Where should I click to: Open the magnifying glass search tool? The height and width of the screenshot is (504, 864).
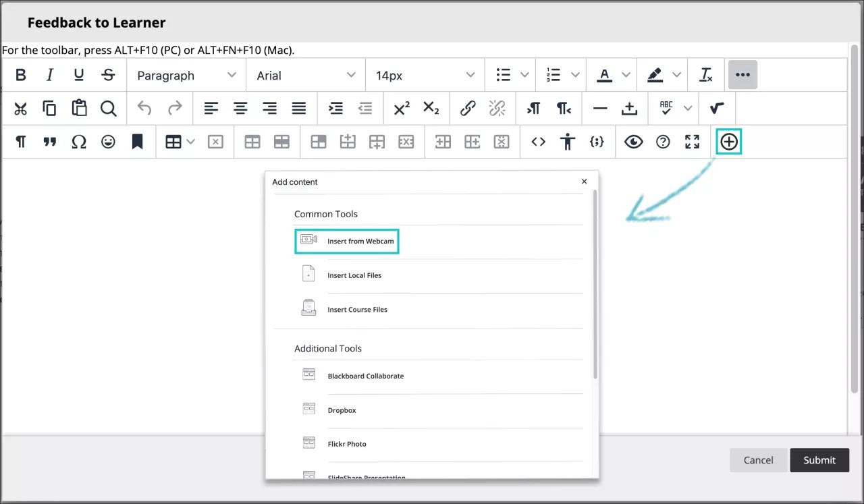[x=109, y=108]
